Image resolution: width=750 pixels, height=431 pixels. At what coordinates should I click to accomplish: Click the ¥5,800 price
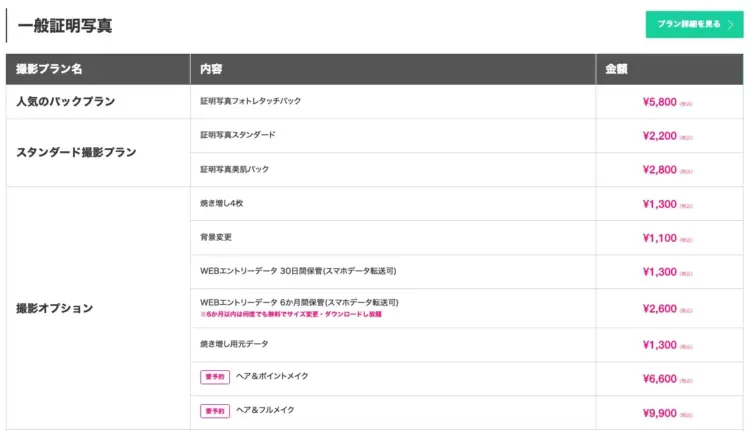[x=660, y=102]
